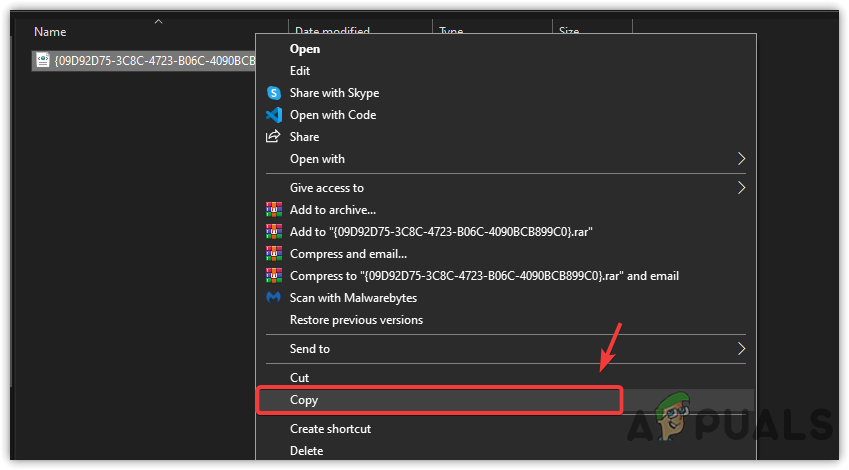Select the {09D92D75-3C8C-4723-B06C file name
The width and height of the screenshot is (849, 470).
pos(155,61)
